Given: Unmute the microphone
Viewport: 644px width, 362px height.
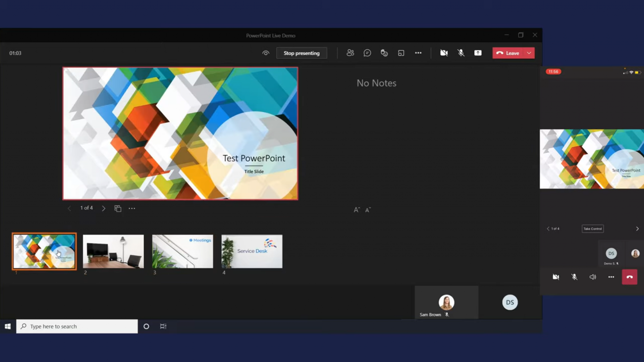Looking at the screenshot, I should pyautogui.click(x=461, y=53).
